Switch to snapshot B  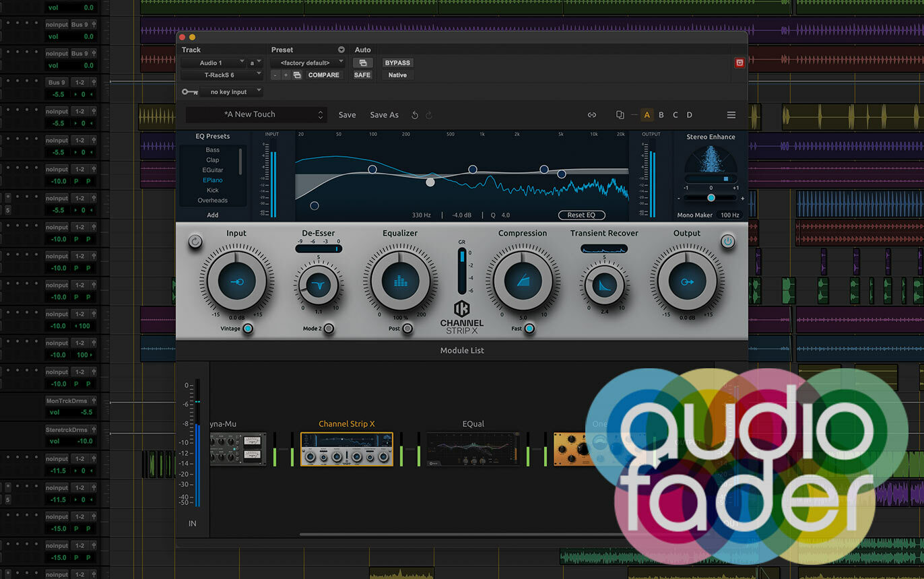coord(661,115)
